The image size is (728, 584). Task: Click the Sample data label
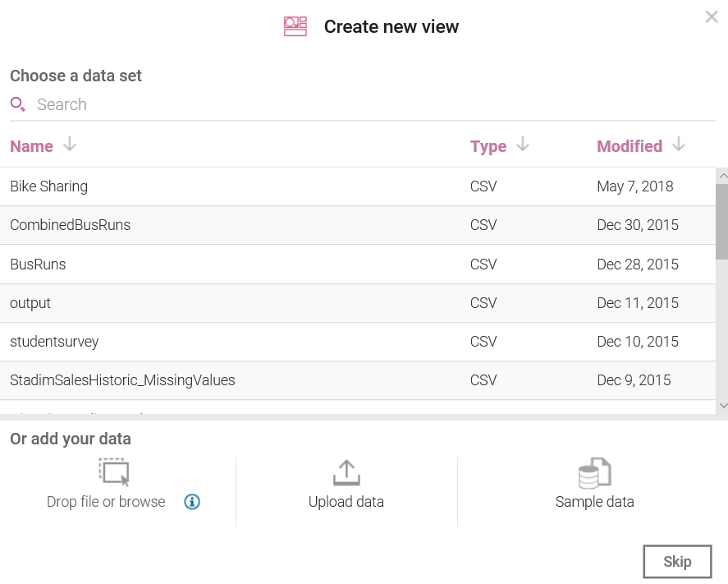point(594,502)
